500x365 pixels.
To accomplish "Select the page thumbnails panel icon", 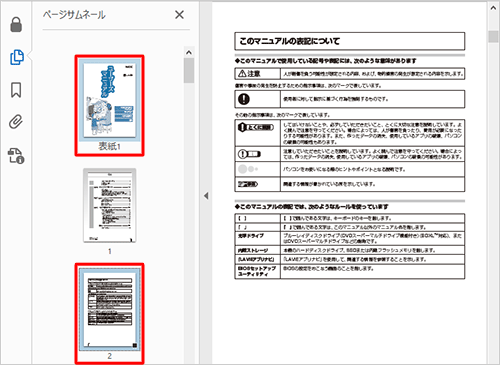I will (x=17, y=57).
